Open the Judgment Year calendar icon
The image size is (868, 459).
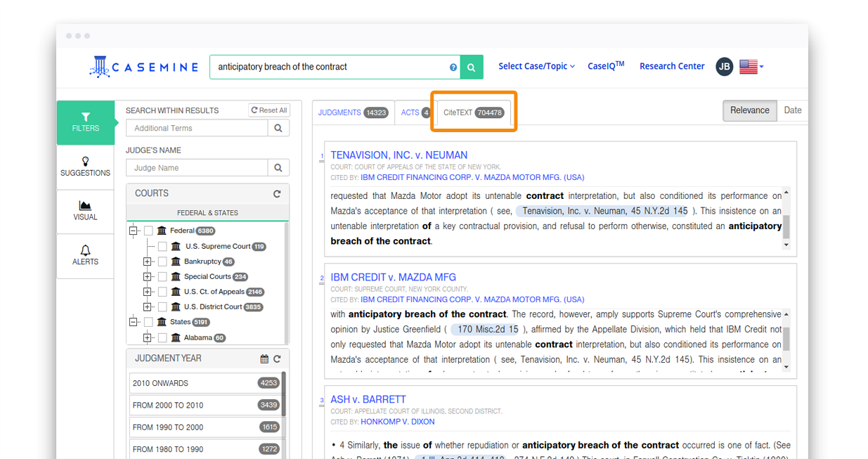[264, 358]
